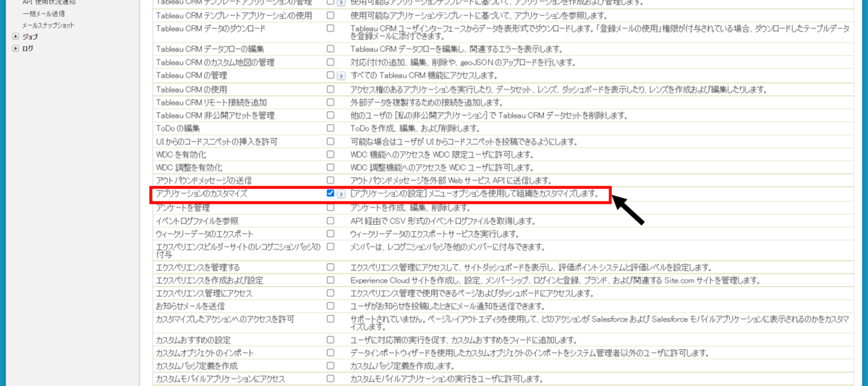This screenshot has height=386, width=868.
Task: Check Tableau CRM の管理 checkbox
Action: pyautogui.click(x=331, y=74)
